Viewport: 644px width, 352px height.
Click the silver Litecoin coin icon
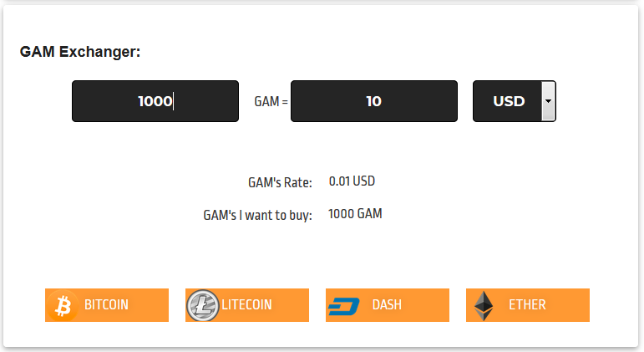(x=202, y=306)
